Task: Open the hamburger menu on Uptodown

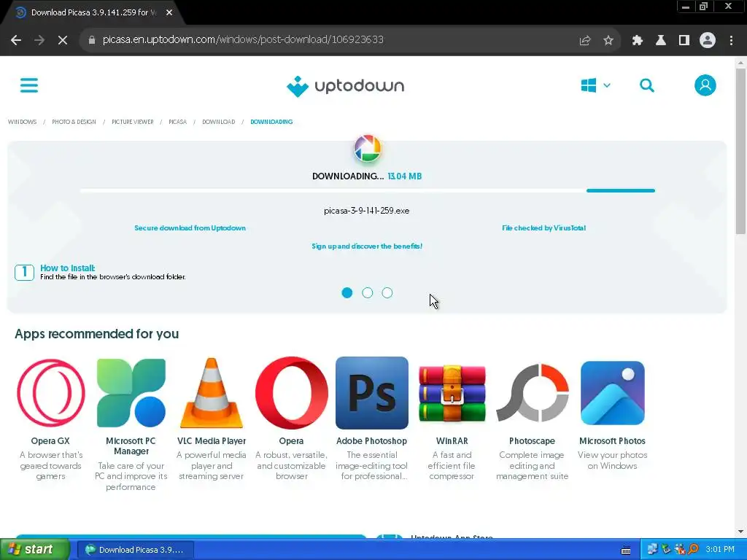Action: 29,86
